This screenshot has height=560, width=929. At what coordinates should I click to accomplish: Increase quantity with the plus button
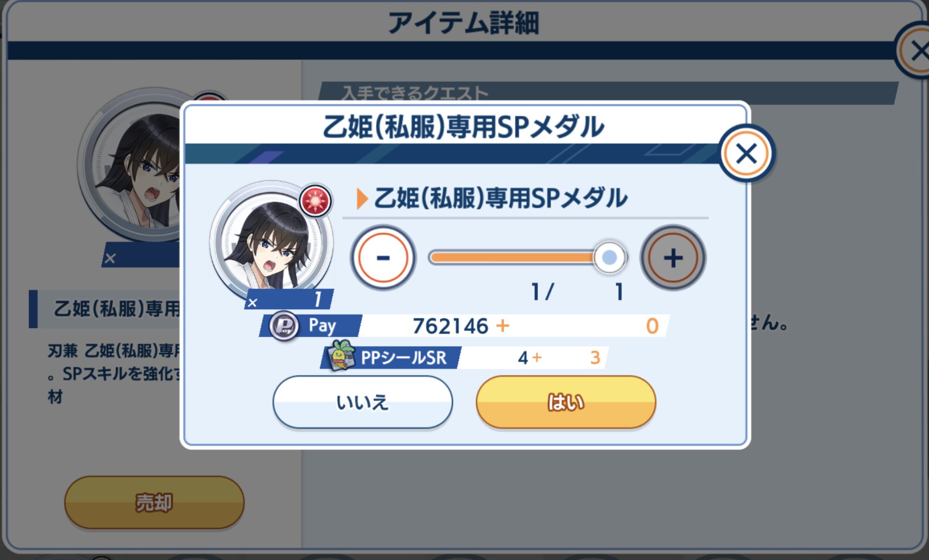673,258
